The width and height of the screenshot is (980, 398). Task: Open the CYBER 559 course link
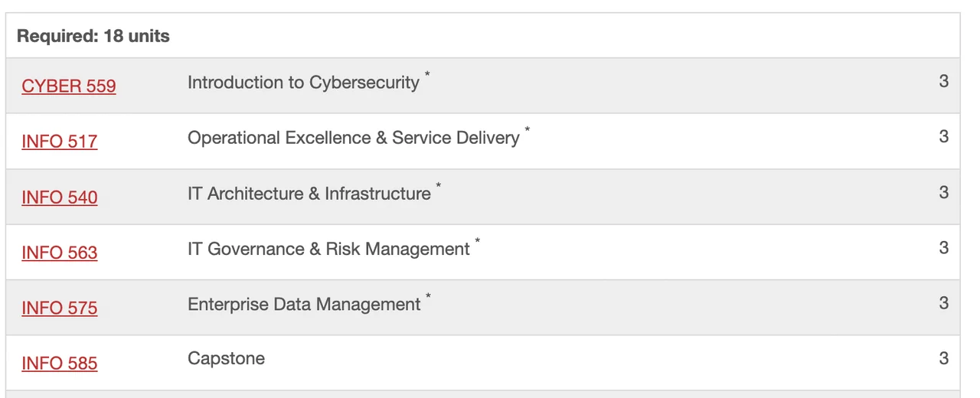[x=69, y=86]
